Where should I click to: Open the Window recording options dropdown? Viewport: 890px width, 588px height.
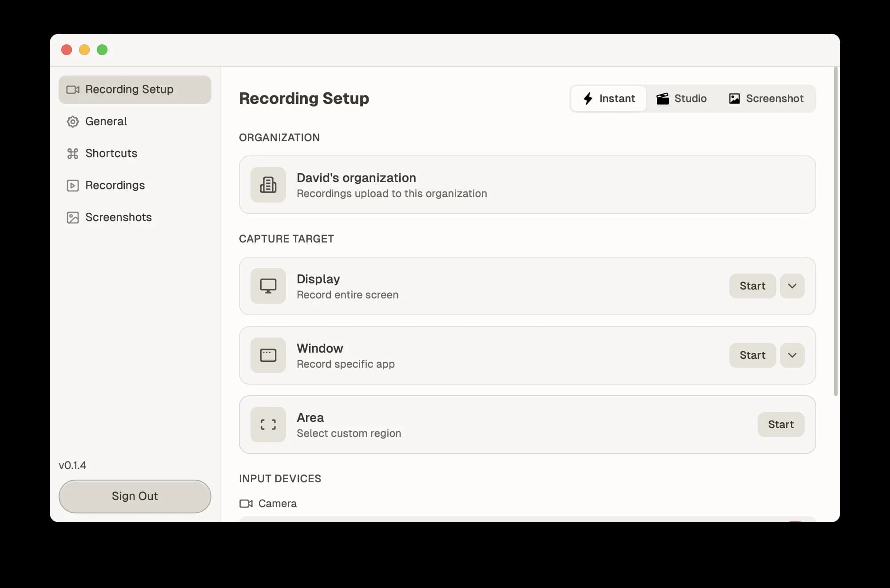tap(792, 355)
